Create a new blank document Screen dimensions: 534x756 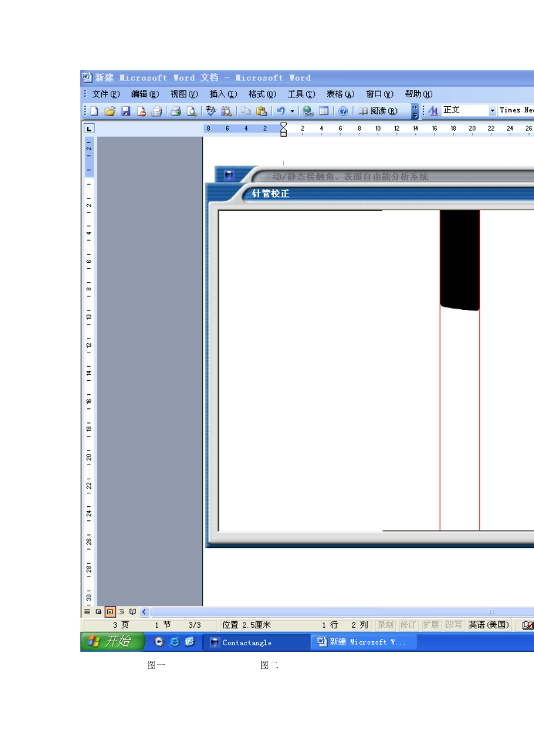pos(94,111)
